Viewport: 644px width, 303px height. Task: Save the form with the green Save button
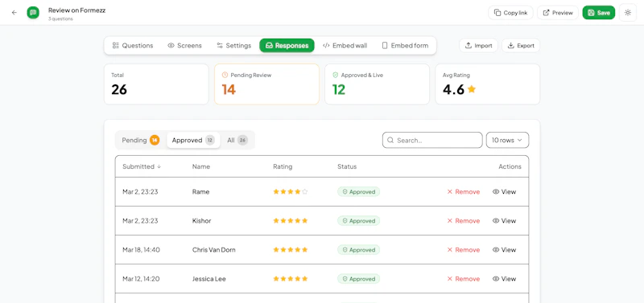598,13
